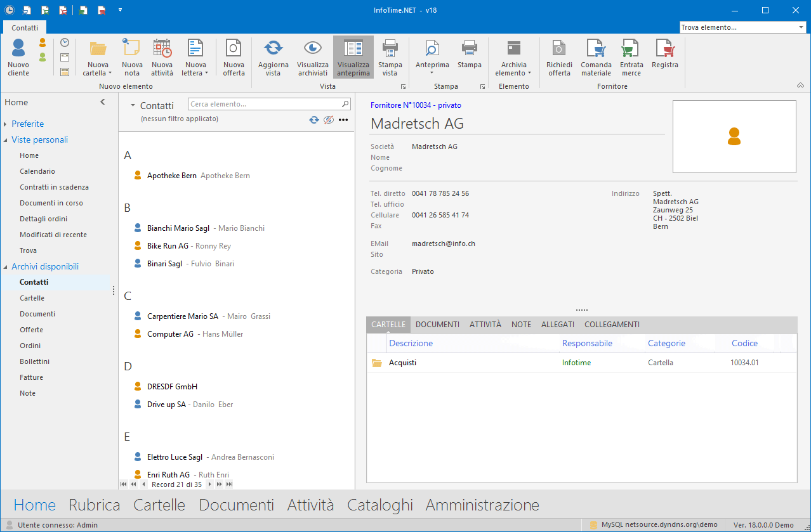Sort by the Descrizione column header

(x=411, y=344)
